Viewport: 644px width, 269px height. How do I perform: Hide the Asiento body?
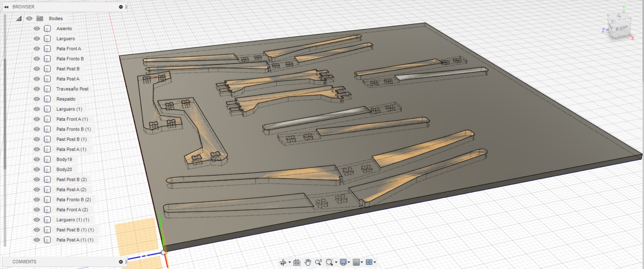37,29
